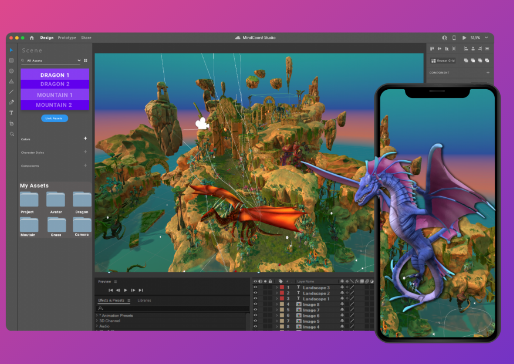The height and width of the screenshot is (364, 514).
Task: Switch assets to grid view
Action: click(x=86, y=60)
